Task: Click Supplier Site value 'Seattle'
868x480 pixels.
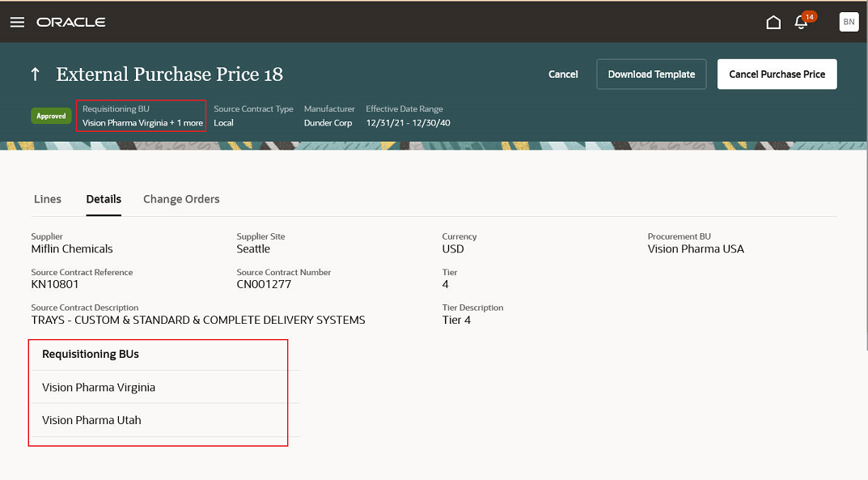Action: coord(253,249)
